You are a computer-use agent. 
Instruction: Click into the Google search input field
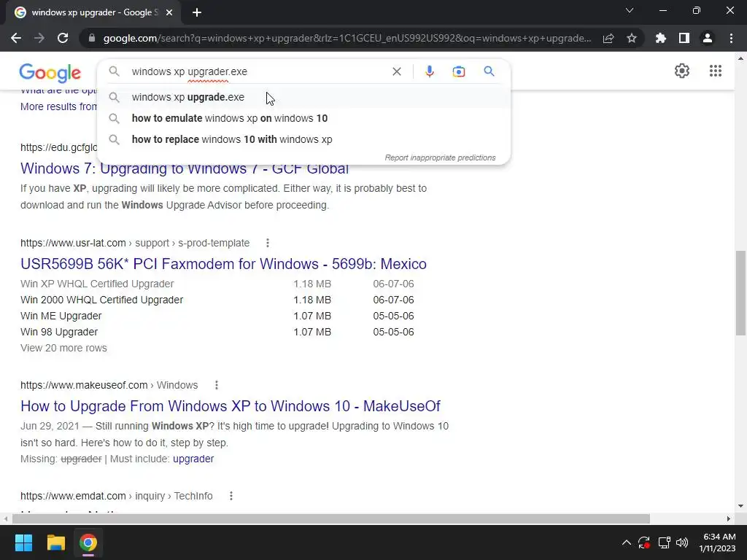point(258,71)
